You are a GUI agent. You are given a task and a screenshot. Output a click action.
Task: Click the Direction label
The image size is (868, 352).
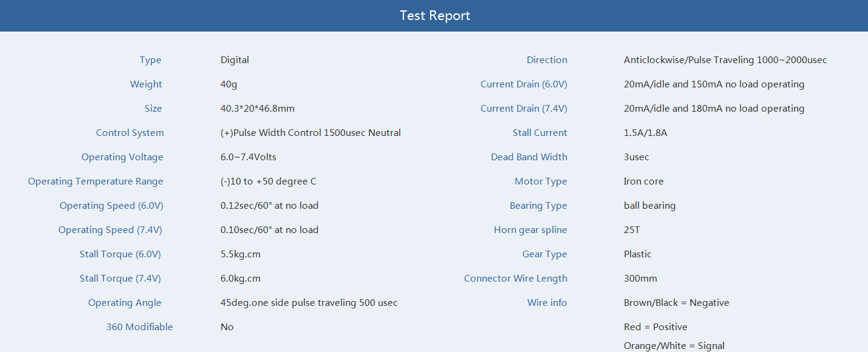[x=547, y=60]
